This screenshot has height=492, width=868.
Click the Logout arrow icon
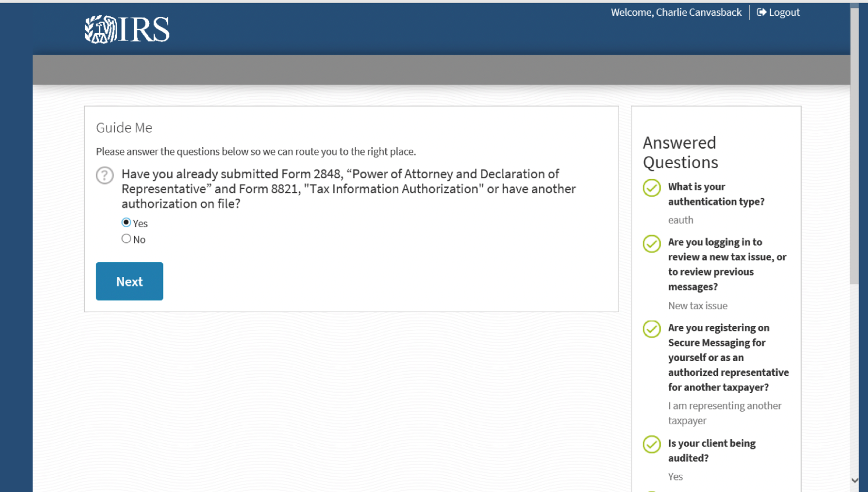pos(761,12)
